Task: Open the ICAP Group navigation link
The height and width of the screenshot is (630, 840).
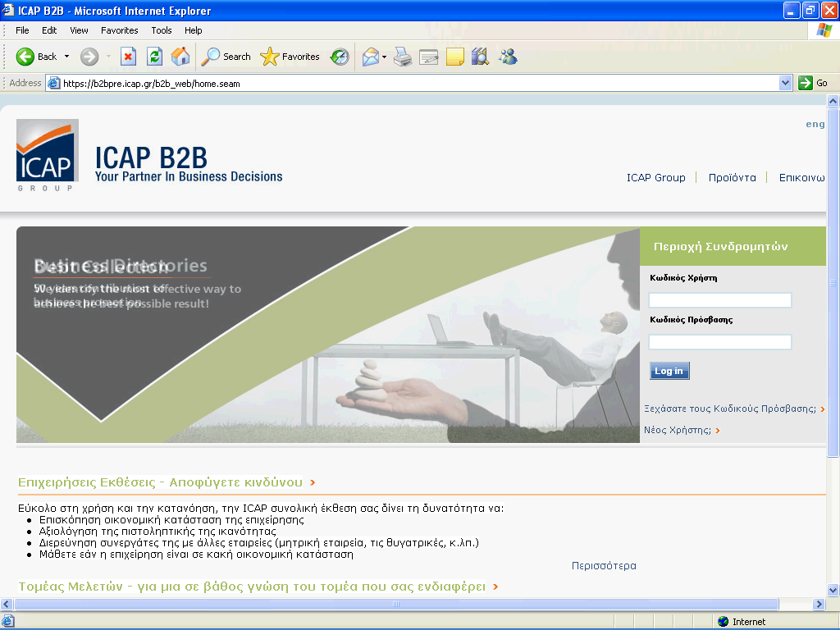Action: pos(655,177)
